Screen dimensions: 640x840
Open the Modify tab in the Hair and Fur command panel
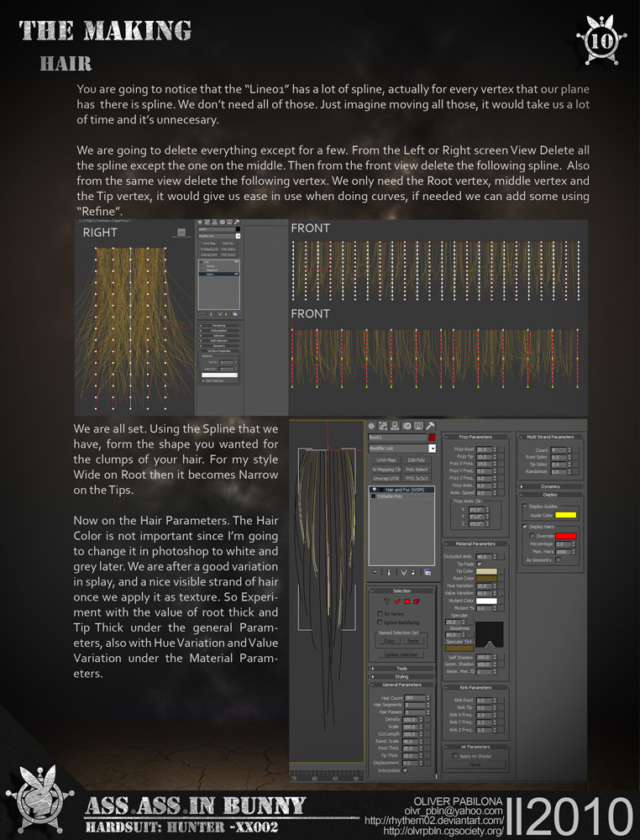384,426
